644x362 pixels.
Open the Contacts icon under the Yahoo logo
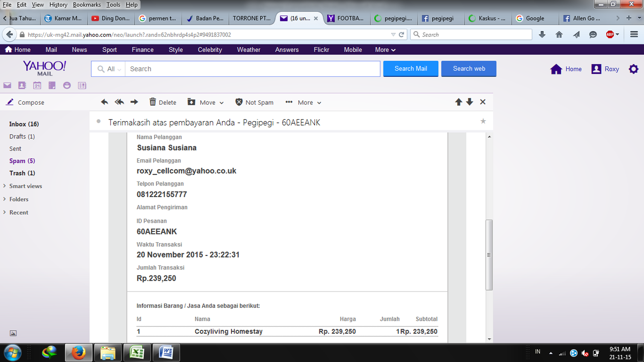click(x=22, y=85)
